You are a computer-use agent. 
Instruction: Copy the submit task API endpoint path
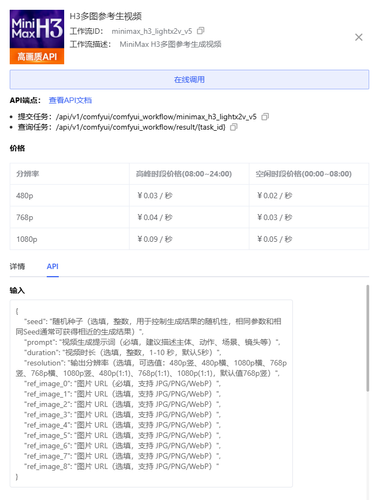[265, 117]
